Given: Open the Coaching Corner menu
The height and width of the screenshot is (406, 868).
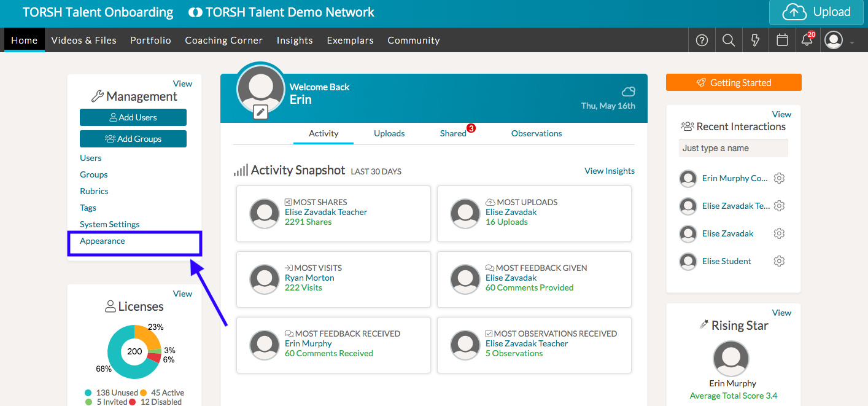Looking at the screenshot, I should [x=223, y=41].
